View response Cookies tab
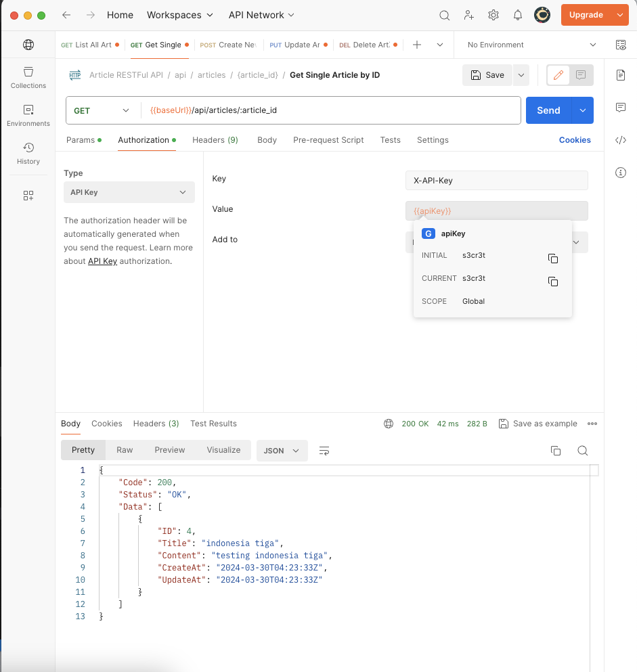This screenshot has height=672, width=637. (107, 424)
